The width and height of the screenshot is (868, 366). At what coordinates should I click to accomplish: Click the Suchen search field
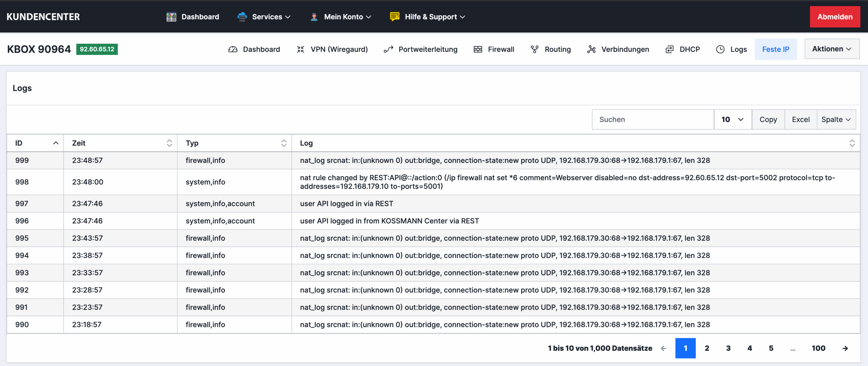[653, 119]
